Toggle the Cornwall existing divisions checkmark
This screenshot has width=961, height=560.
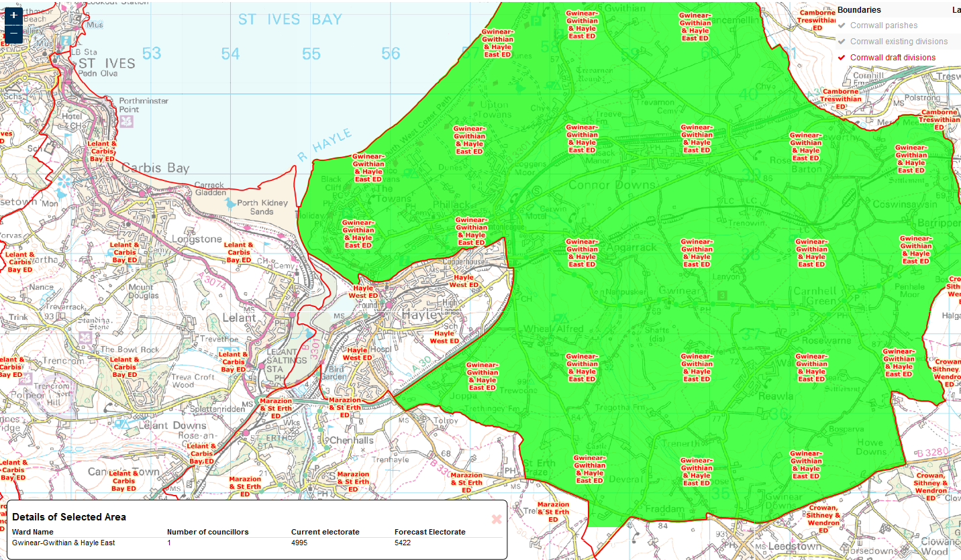point(842,42)
